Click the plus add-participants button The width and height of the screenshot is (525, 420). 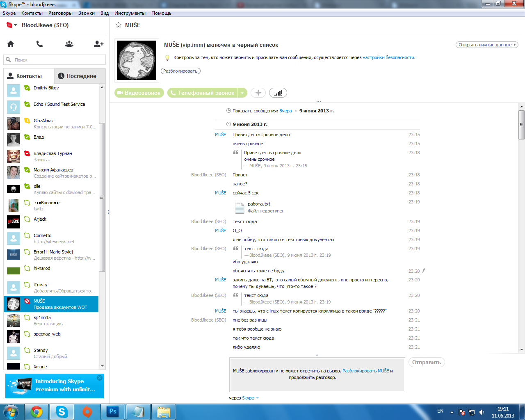click(258, 93)
